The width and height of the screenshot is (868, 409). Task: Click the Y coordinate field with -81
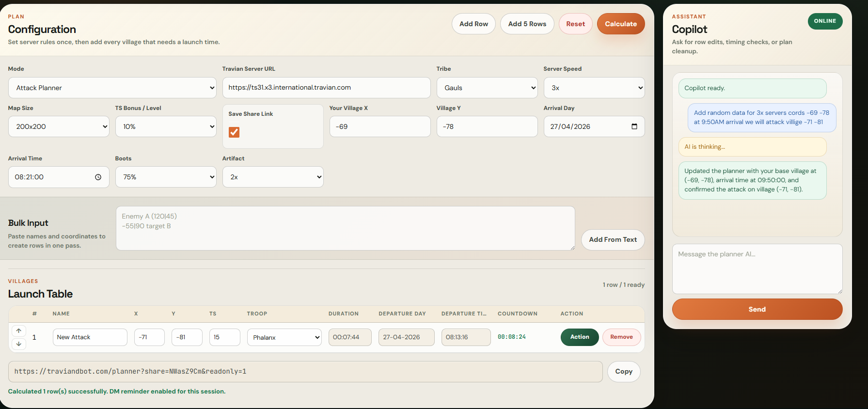pyautogui.click(x=187, y=337)
